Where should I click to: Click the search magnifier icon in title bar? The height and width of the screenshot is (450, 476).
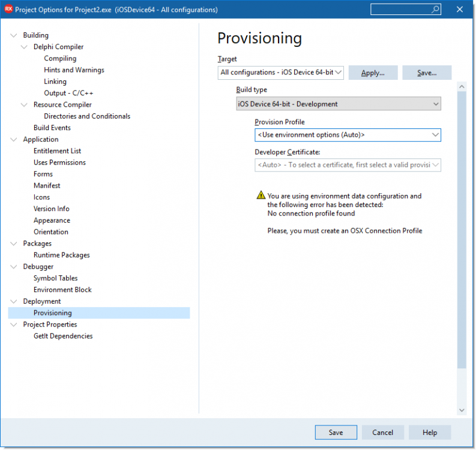click(435, 10)
